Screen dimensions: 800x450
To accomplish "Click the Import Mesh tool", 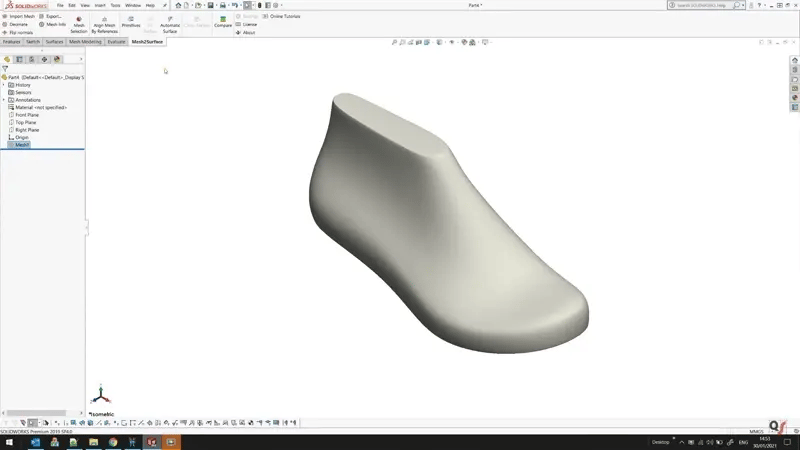I will pos(20,16).
